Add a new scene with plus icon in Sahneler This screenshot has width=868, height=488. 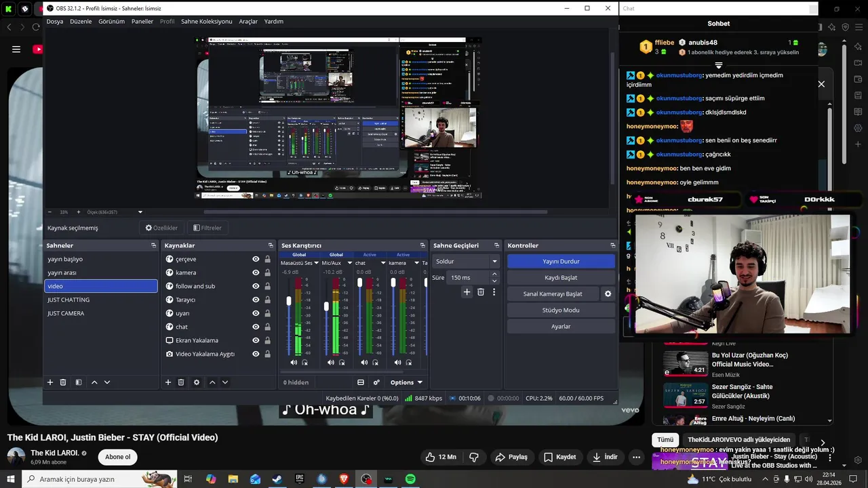[50, 382]
